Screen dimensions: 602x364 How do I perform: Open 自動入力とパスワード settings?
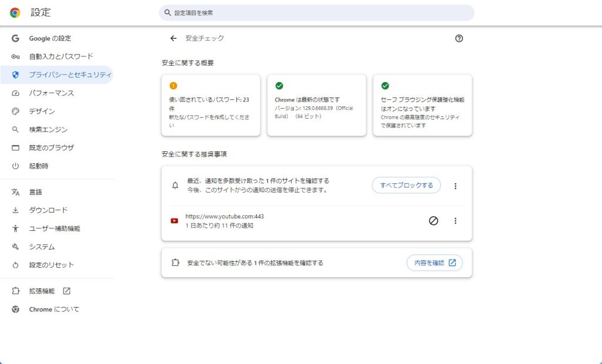click(61, 56)
